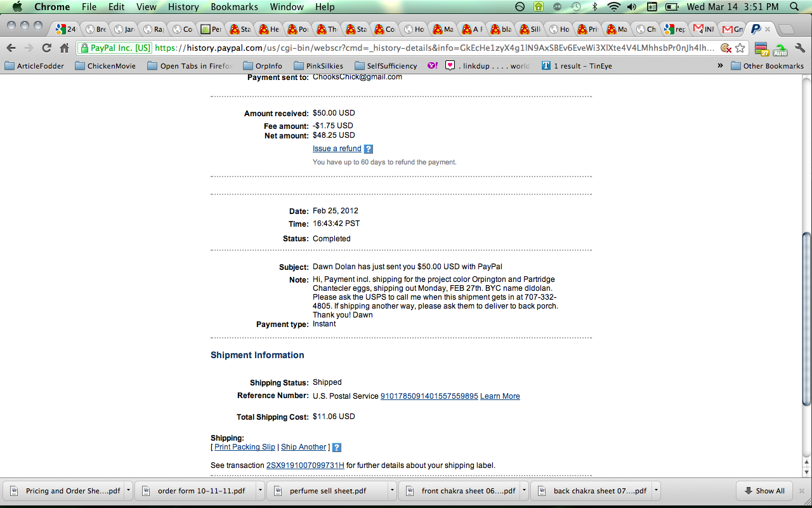Show hidden bookmarks with the overflow chevron
Image resolution: width=812 pixels, height=508 pixels.
coord(720,65)
